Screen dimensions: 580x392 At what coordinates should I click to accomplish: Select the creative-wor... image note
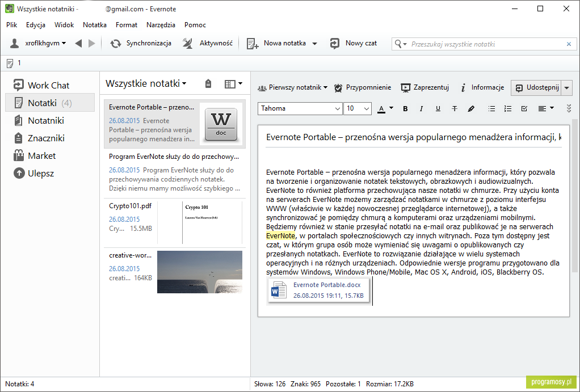175,272
